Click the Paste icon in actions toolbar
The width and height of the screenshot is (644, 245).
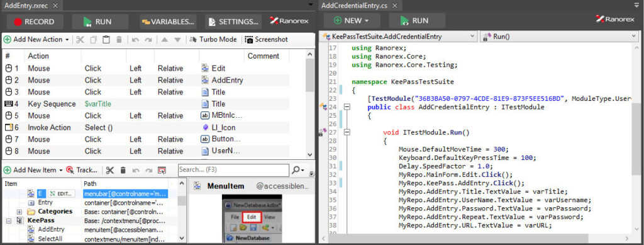(x=106, y=40)
